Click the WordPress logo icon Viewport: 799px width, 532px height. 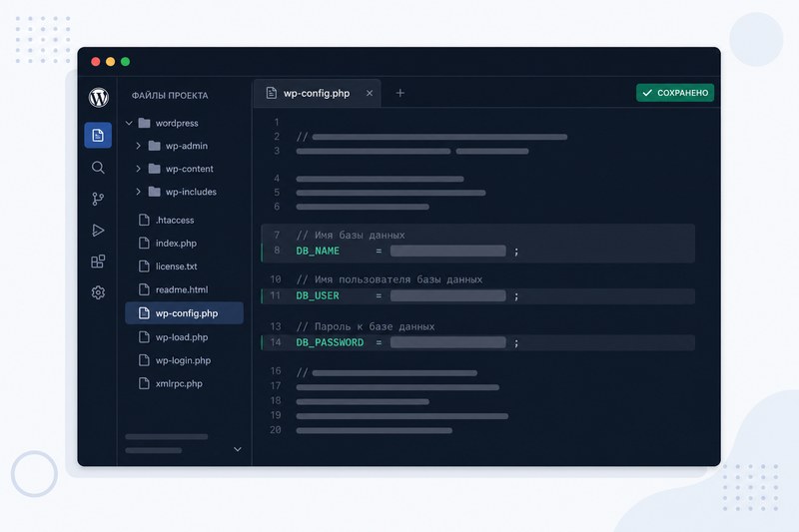pyautogui.click(x=98, y=97)
